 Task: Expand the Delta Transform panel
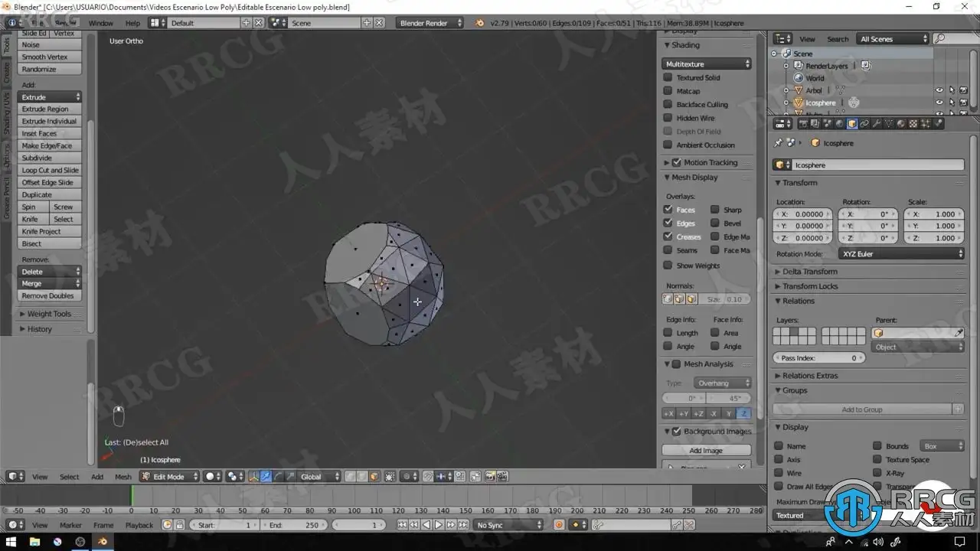(810, 272)
